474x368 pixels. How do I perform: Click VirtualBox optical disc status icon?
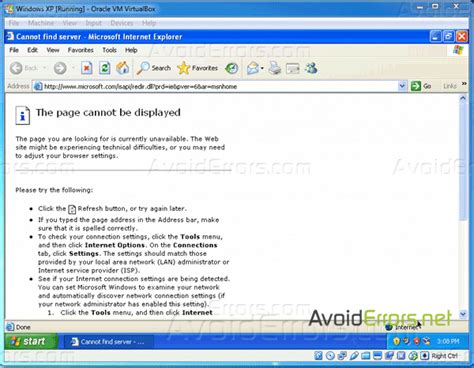coord(330,356)
